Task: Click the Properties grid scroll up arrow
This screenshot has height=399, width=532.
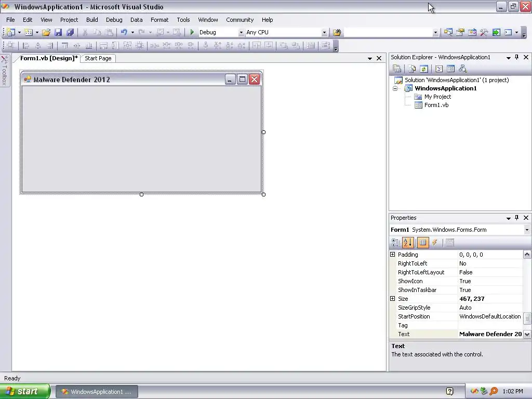Action: pyautogui.click(x=527, y=255)
